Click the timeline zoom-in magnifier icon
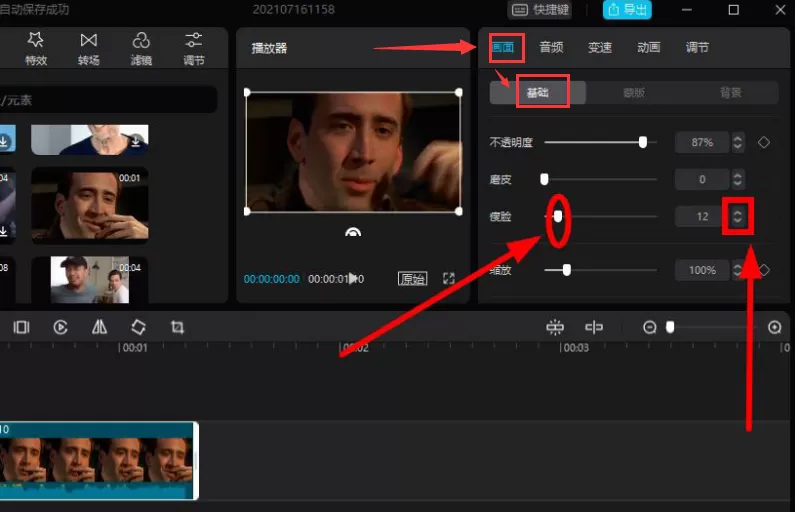 tap(774, 327)
